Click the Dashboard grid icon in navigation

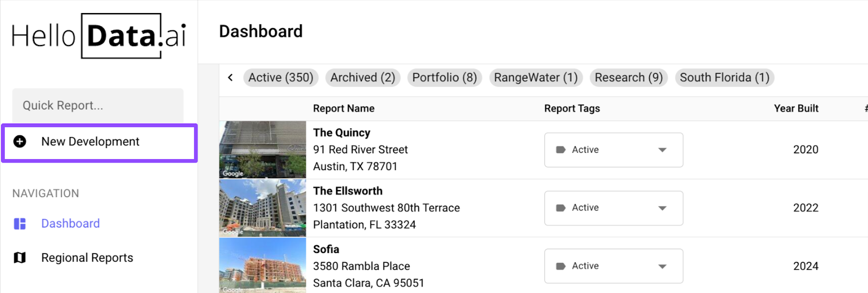[x=20, y=224]
